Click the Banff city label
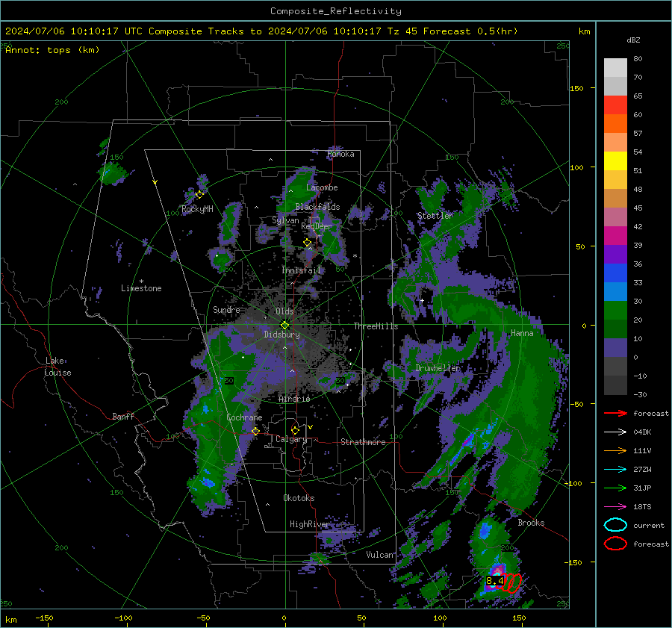This screenshot has width=672, height=628. [x=123, y=416]
